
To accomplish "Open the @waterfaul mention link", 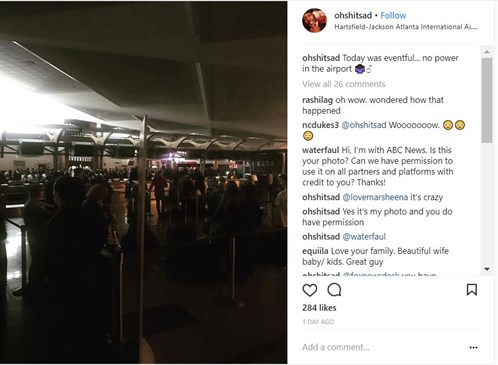I will tap(364, 237).
